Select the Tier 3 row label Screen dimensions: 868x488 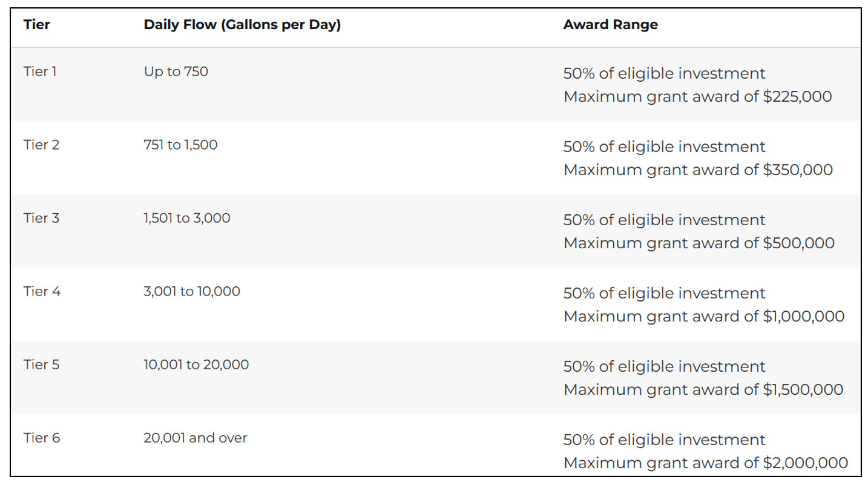(x=41, y=218)
